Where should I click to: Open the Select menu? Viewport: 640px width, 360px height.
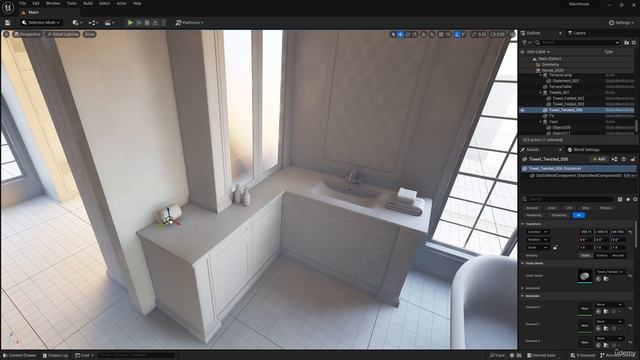104,3
